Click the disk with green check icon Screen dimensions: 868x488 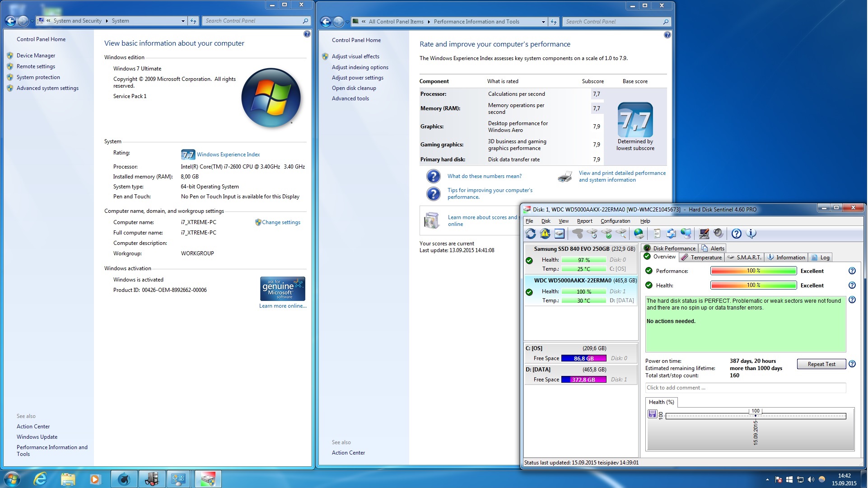point(607,234)
